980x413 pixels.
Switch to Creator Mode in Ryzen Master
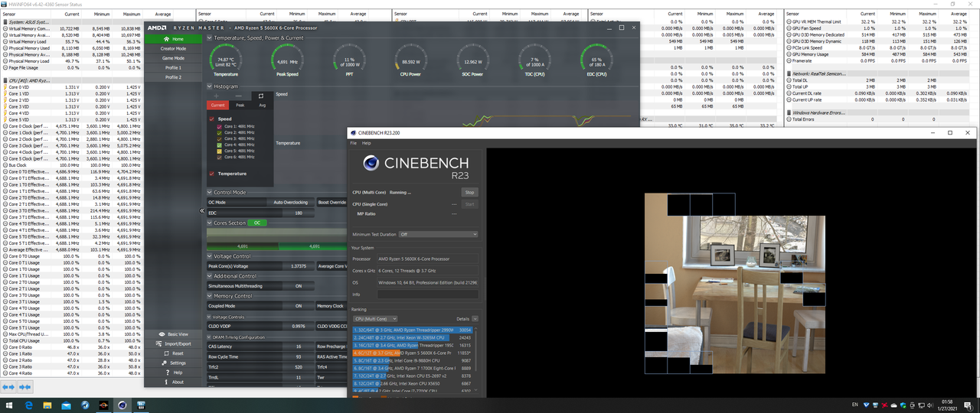173,48
